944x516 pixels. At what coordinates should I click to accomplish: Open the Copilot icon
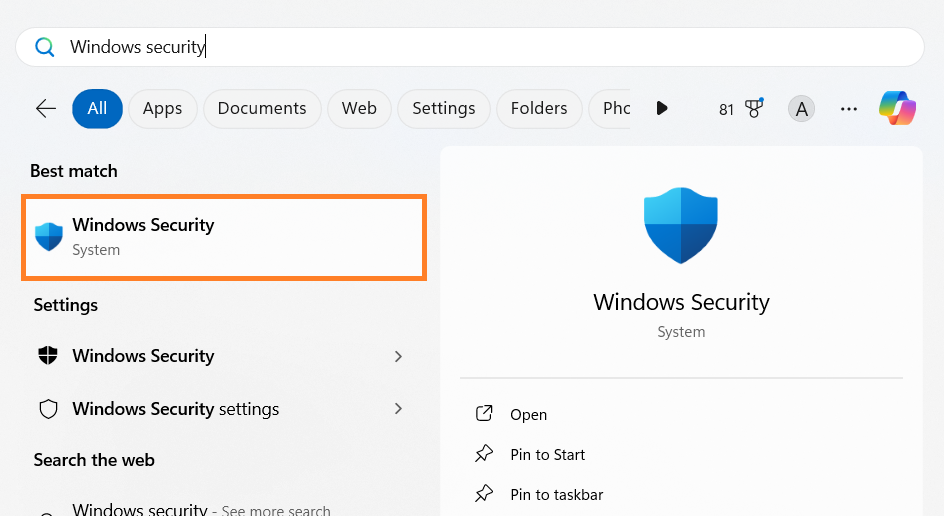pos(897,108)
